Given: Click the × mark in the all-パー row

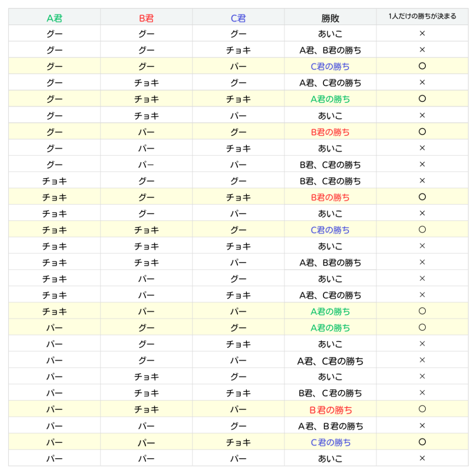Looking at the screenshot, I should click(x=422, y=458).
